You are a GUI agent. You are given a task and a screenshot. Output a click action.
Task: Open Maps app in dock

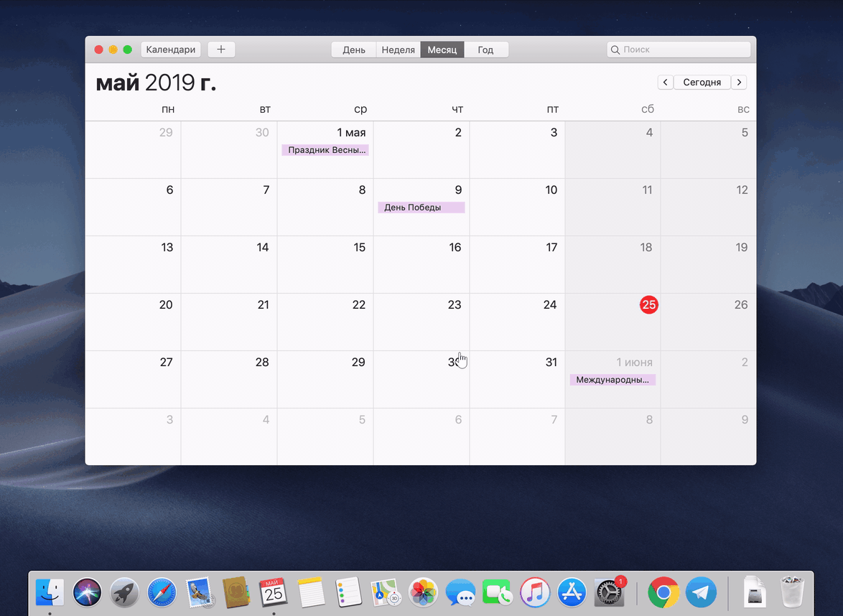386,592
